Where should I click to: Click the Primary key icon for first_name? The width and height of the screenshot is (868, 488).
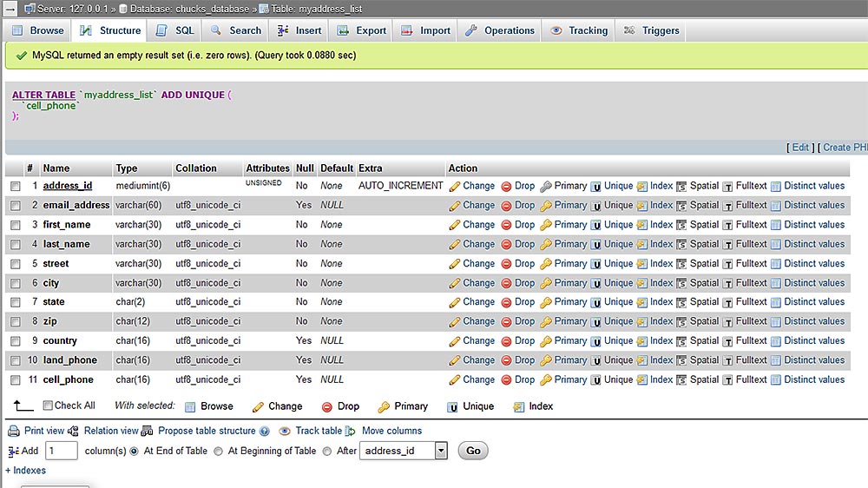coord(546,226)
